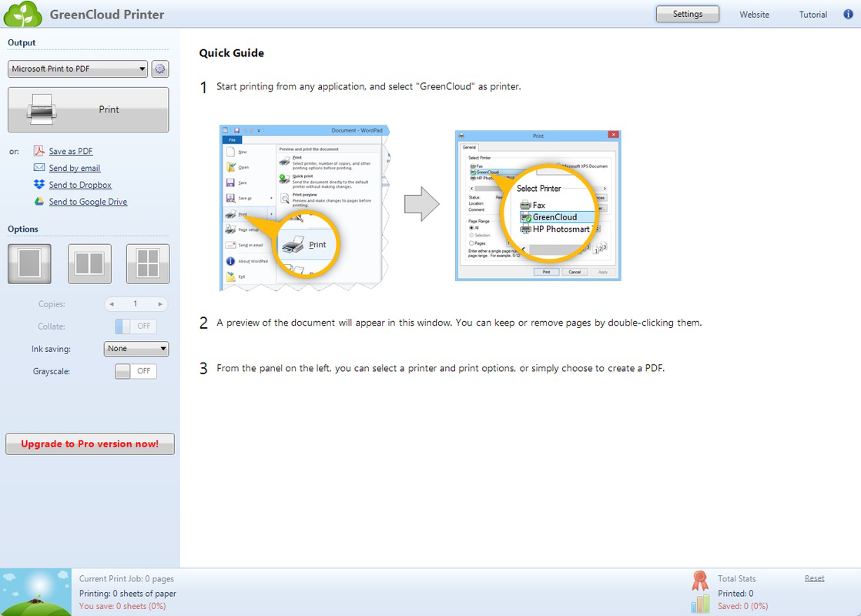The width and height of the screenshot is (861, 616).
Task: Open the Ink saving dropdown
Action: coord(136,349)
